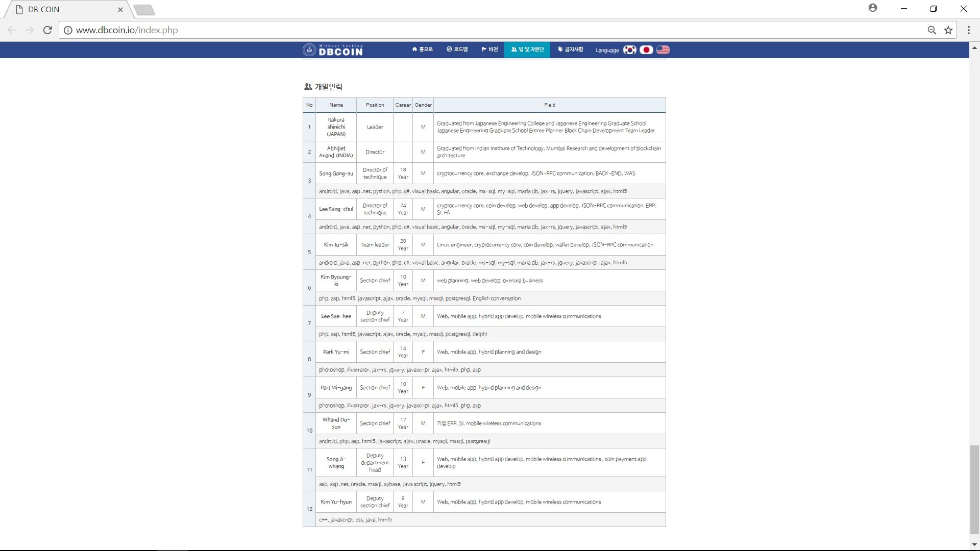Click the DBCOIN logo
Screen dimensions: 980x551
(333, 49)
